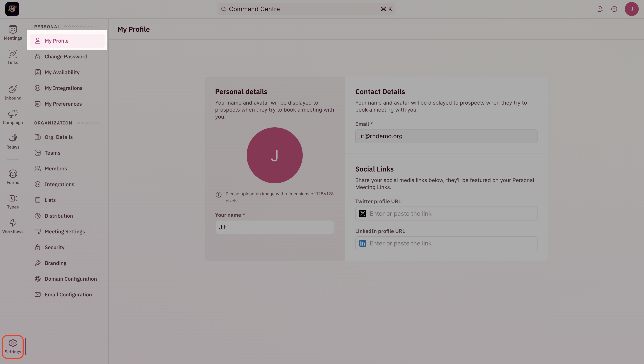644x364 pixels.
Task: Open the Workflows section
Action: click(13, 226)
